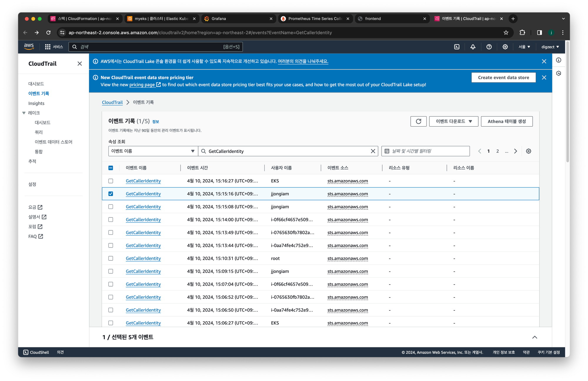Dismiss the CloudTrail Lake feedback banner
The image size is (588, 381).
coord(544,61)
